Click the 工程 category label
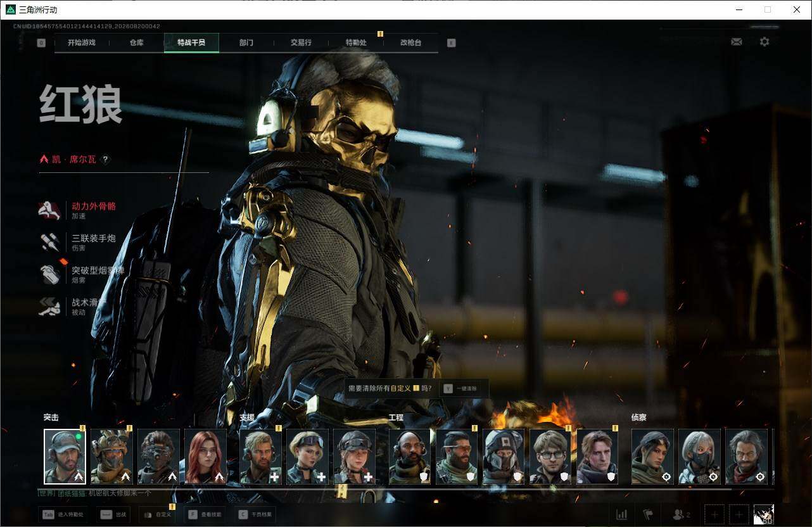Viewport: 812px width, 527px height. tap(396, 417)
